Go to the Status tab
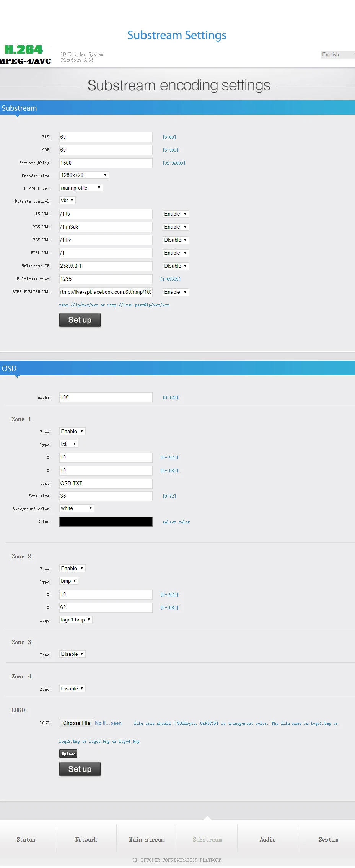Image resolution: width=355 pixels, height=868 pixels. [26, 840]
